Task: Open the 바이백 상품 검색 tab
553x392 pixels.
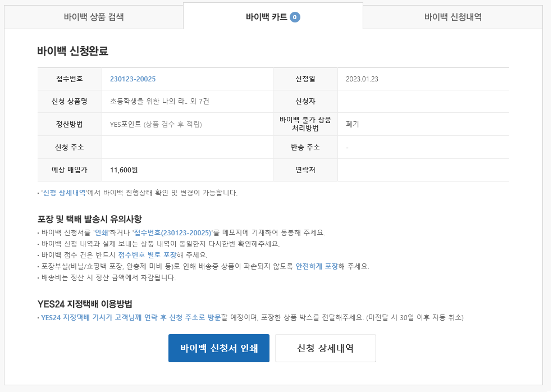Action: tap(94, 17)
